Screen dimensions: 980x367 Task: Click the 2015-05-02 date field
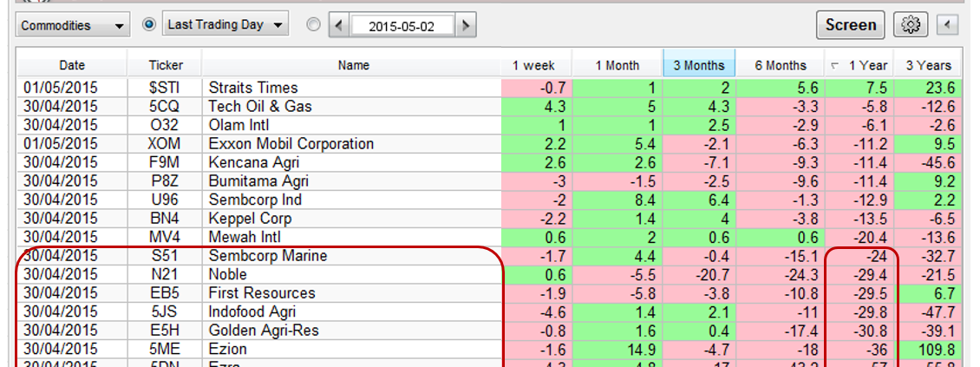click(x=403, y=25)
